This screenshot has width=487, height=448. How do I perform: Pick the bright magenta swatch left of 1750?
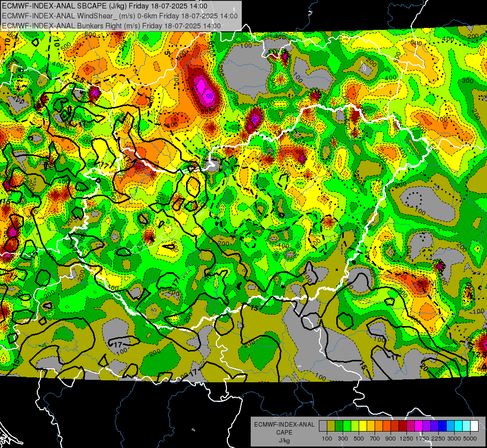point(419,426)
